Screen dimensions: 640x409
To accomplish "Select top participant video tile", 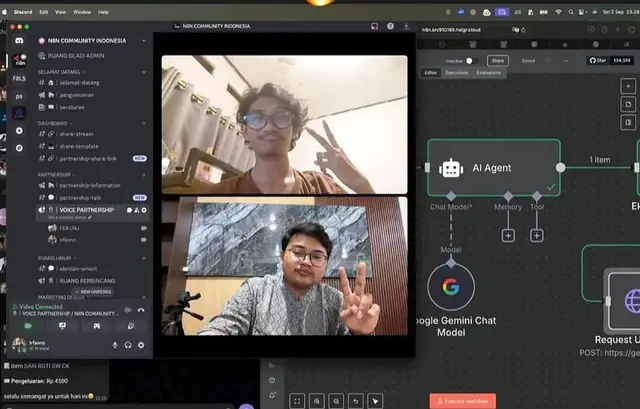I will point(284,124).
